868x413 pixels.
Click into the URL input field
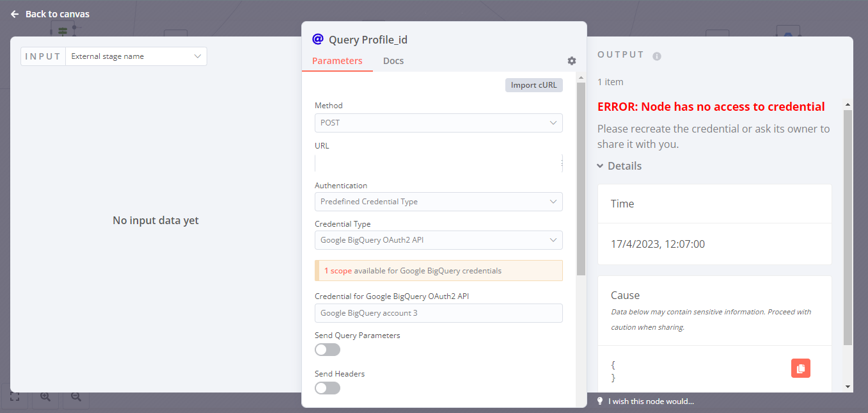(x=438, y=164)
